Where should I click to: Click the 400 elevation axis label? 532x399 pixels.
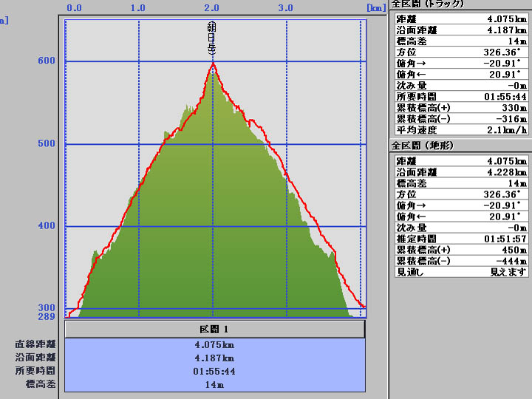pos(47,225)
